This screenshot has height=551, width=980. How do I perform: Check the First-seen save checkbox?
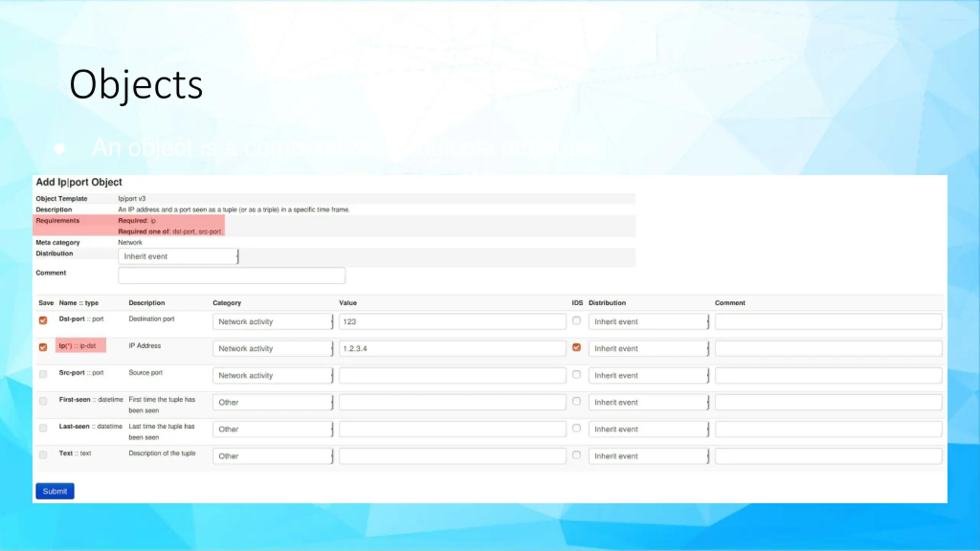click(x=43, y=401)
